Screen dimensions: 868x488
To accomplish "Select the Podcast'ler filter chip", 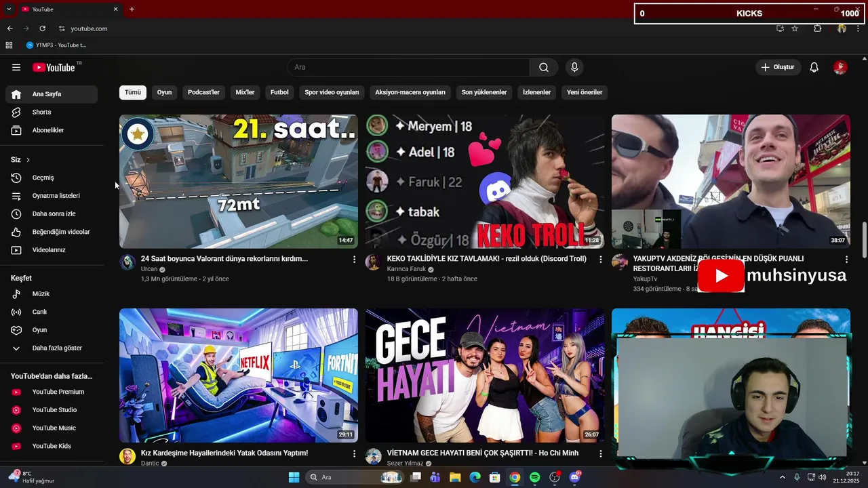I will (x=203, y=92).
